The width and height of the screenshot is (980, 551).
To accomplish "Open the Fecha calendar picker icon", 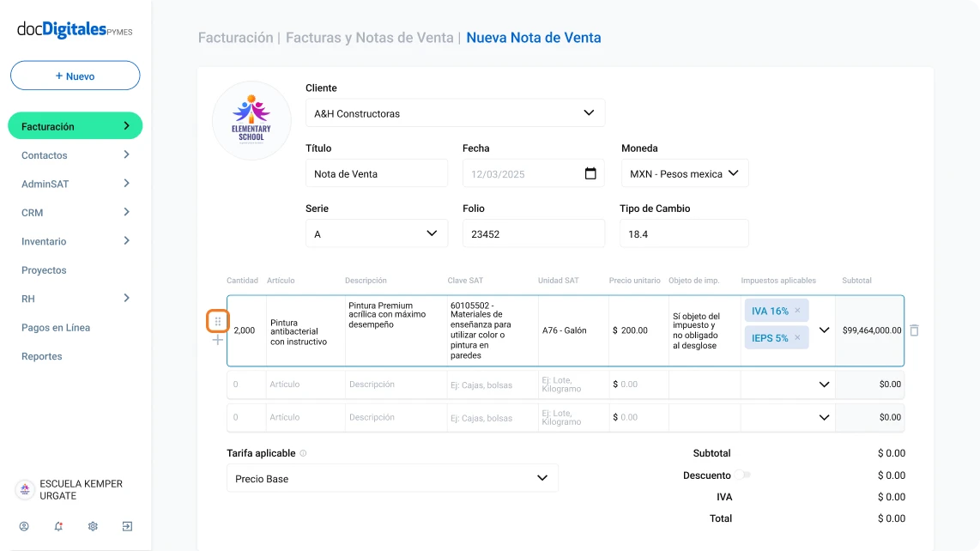I will click(590, 173).
